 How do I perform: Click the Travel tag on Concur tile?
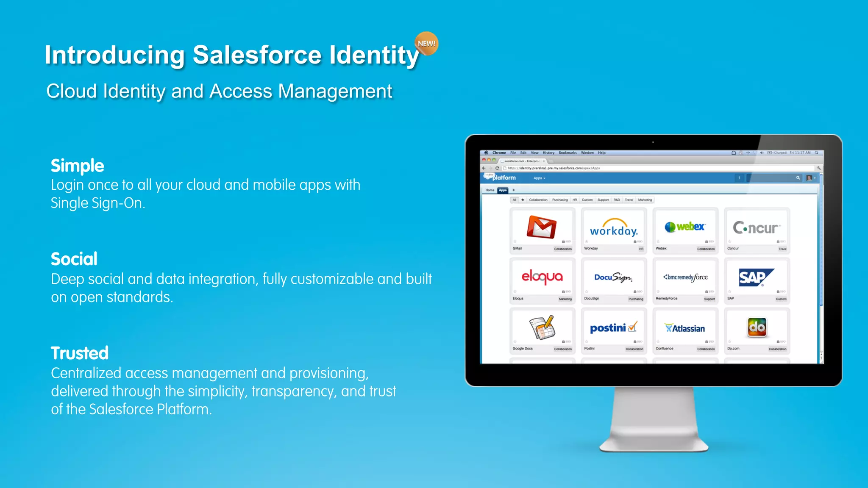click(782, 249)
